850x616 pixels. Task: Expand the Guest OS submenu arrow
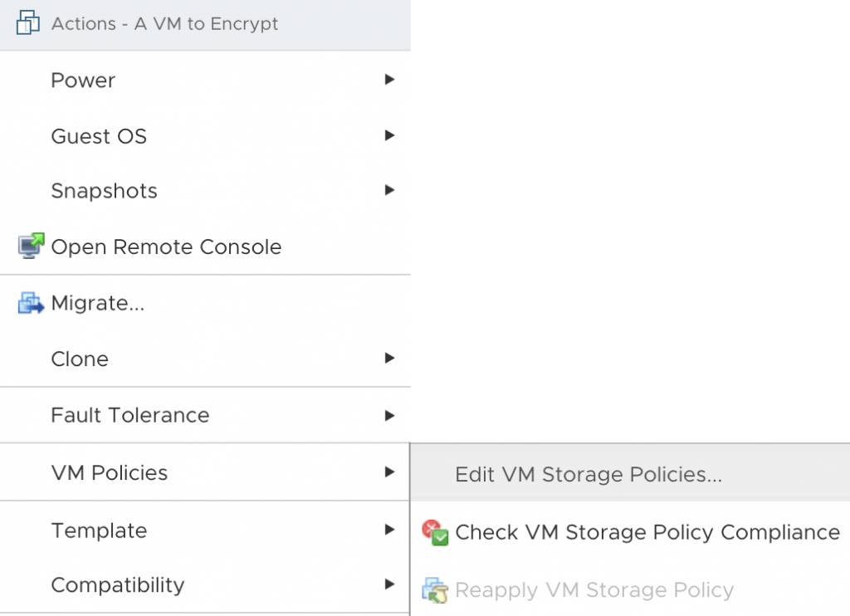pos(389,135)
